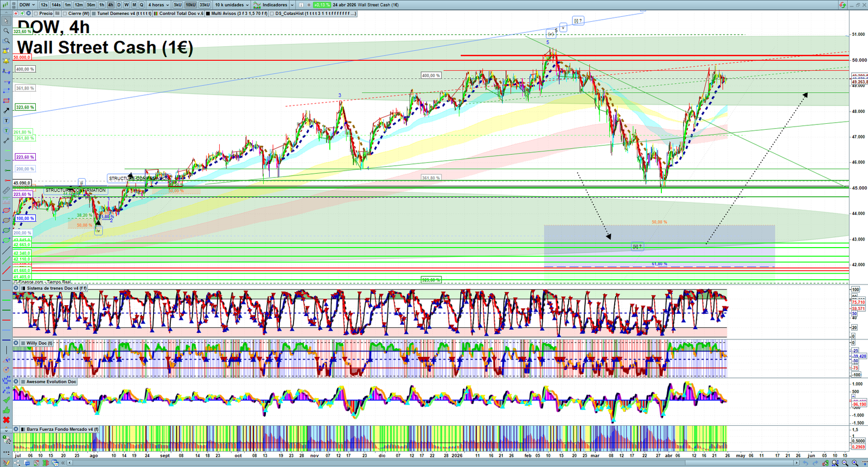Click the red plus icon beside Precio
Viewport: 868px width, 467px height.
point(16,14)
